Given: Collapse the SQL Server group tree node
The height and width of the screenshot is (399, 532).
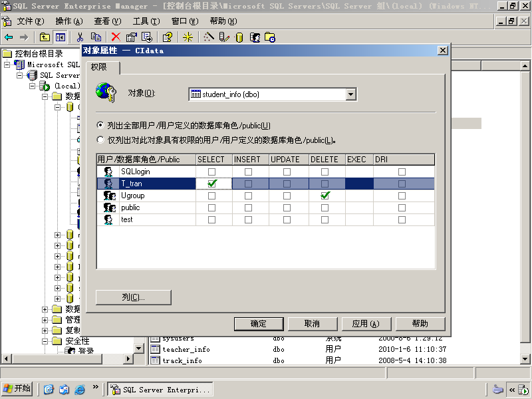Looking at the screenshot, I should pos(20,75).
